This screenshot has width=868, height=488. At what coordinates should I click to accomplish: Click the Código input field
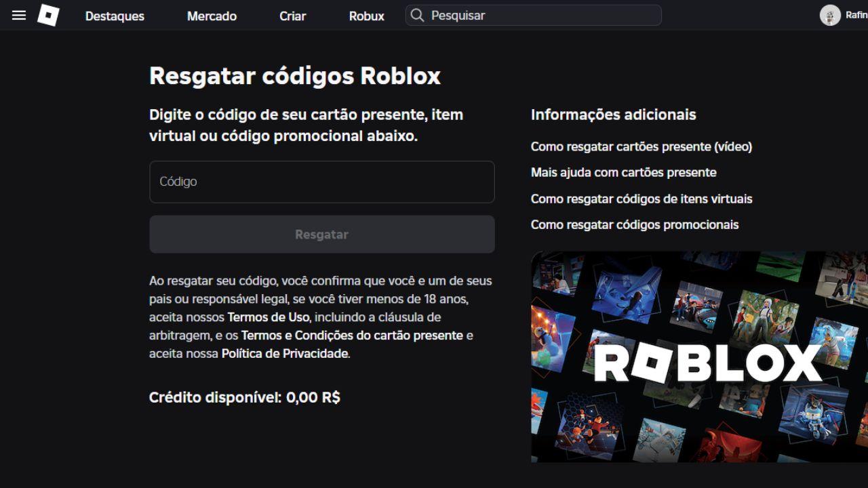322,182
